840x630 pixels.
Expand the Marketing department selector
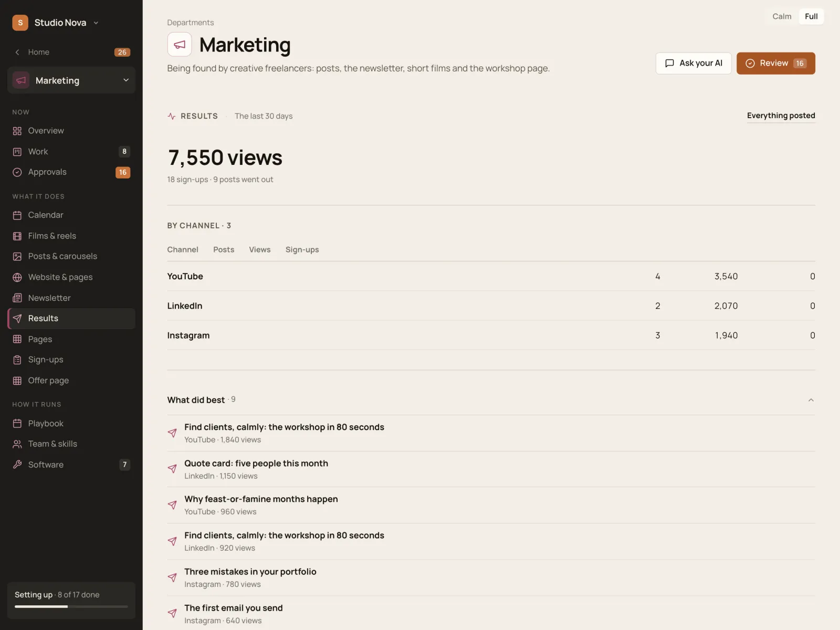coord(71,80)
